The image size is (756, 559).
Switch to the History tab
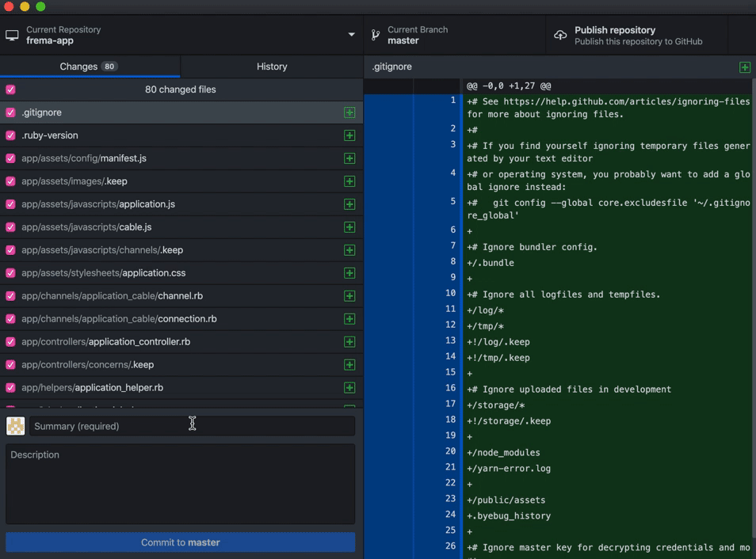(x=272, y=67)
